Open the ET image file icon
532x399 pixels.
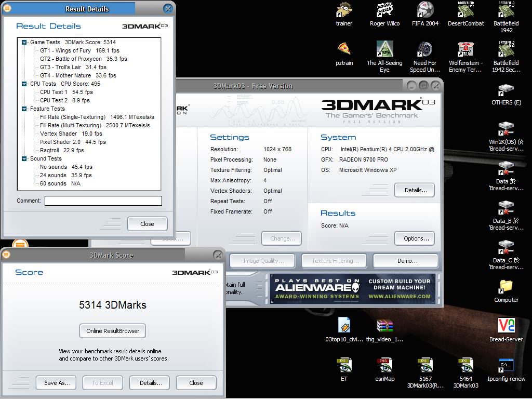click(x=344, y=370)
